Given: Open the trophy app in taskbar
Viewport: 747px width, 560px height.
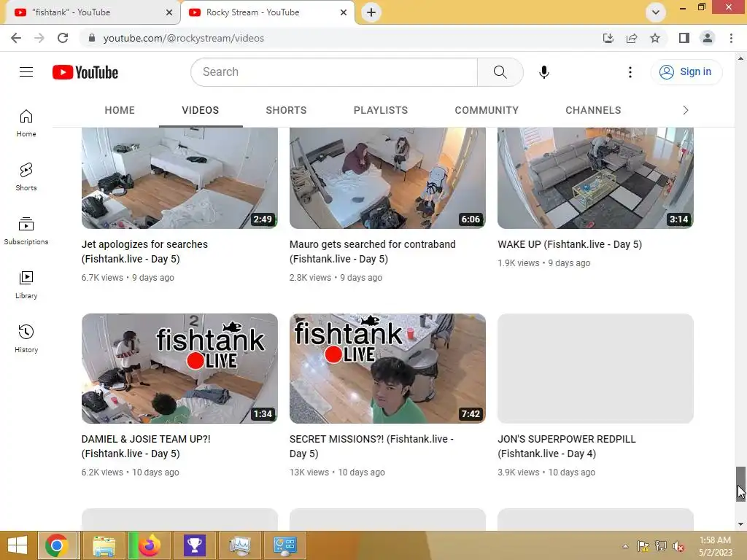Looking at the screenshot, I should pyautogui.click(x=194, y=545).
